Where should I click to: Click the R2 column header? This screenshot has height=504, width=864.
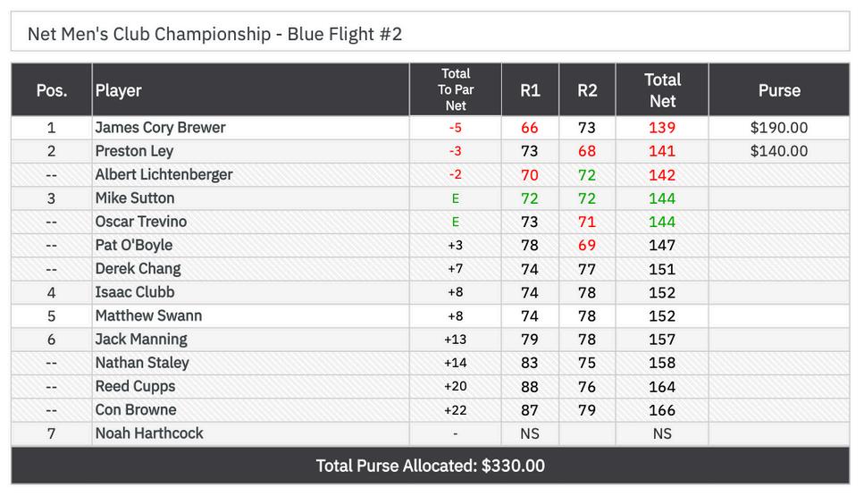[587, 90]
